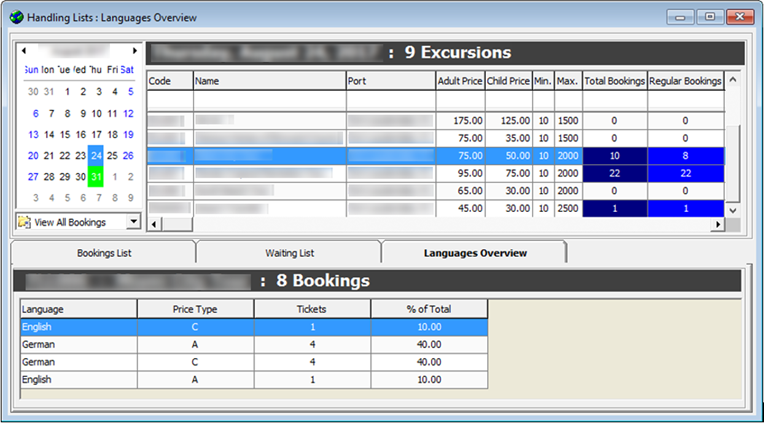This screenshot has width=764, height=423.
Task: Open the View All Bookings dropdown
Action: 133,222
